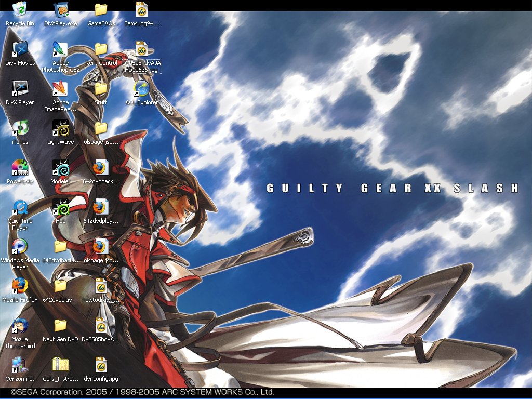The image size is (532, 399).
Task: Open the Recycle Bin desktop icon
Action: [x=20, y=9]
